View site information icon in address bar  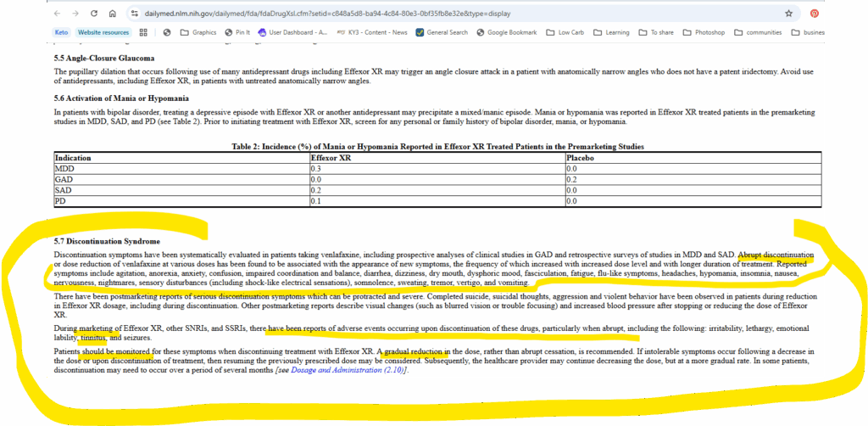[135, 14]
